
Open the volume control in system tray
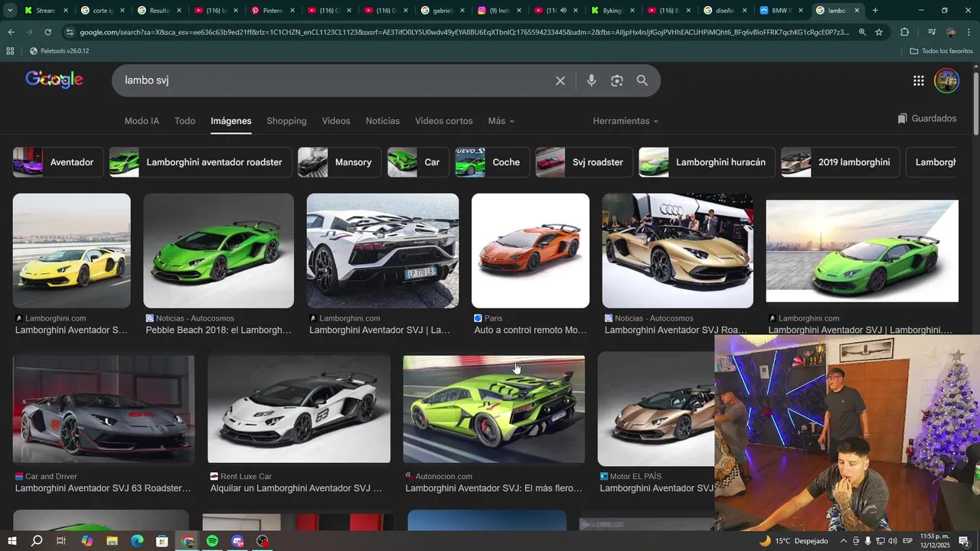(892, 541)
